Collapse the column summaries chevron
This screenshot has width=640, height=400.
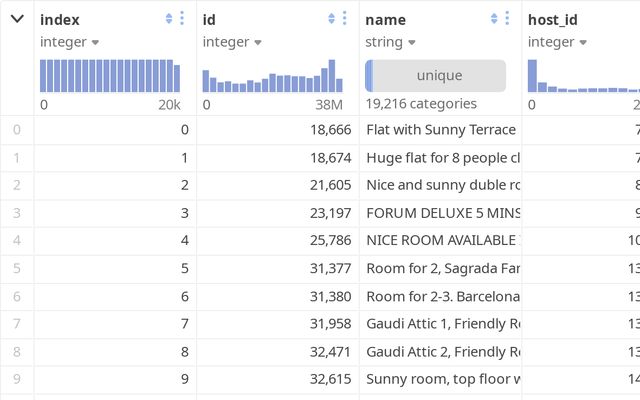click(17, 18)
